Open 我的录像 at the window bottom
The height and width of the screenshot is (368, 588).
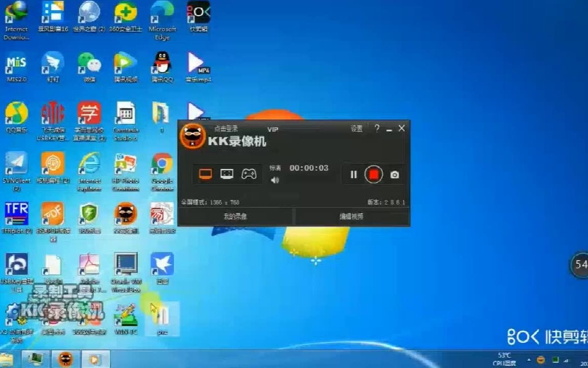235,217
